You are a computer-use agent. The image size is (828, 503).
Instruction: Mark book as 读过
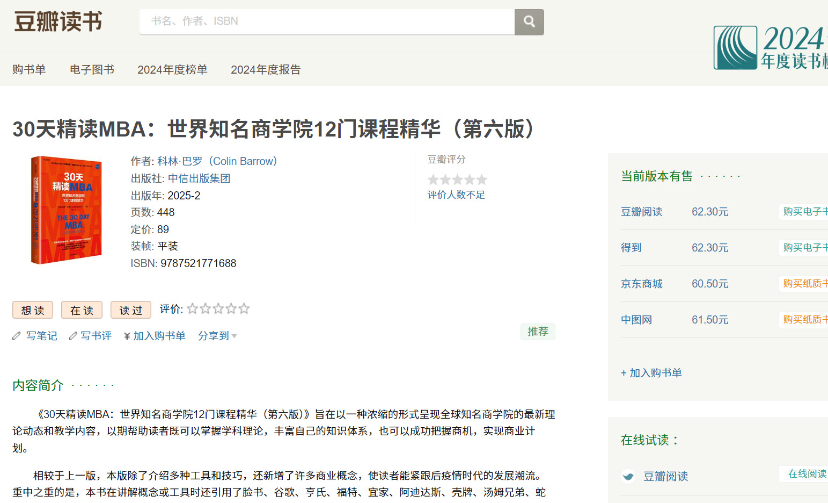(131, 310)
